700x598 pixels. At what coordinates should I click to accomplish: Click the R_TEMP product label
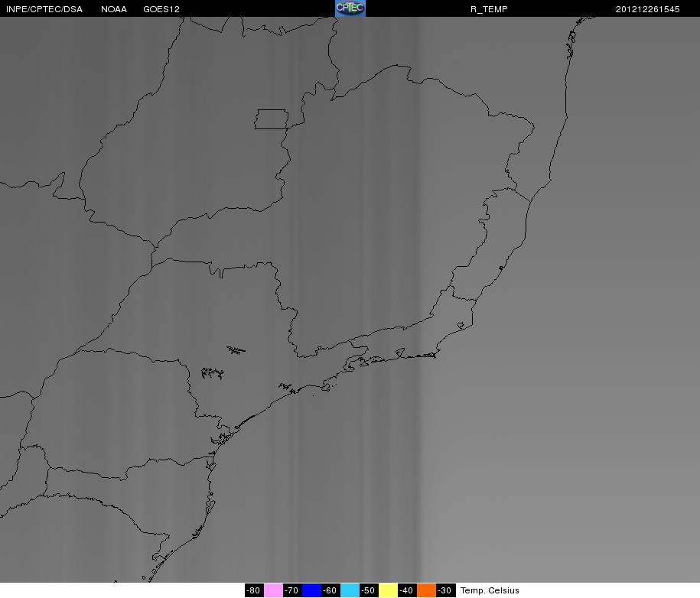pyautogui.click(x=489, y=9)
